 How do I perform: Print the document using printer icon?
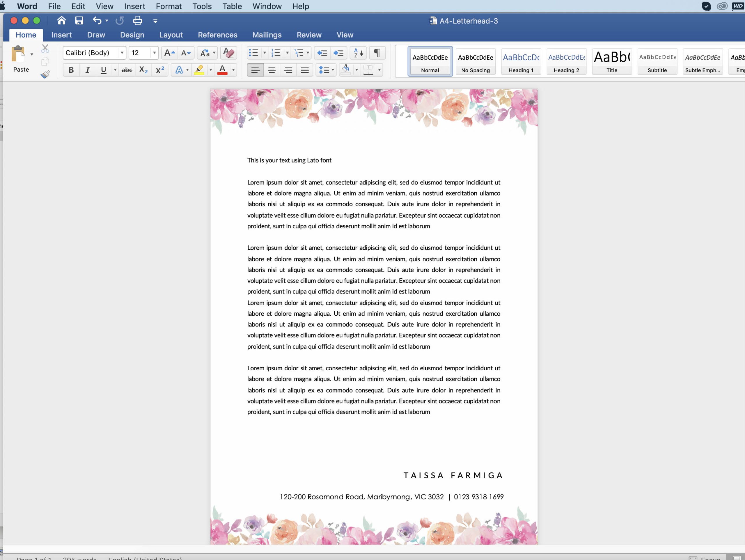(x=137, y=21)
